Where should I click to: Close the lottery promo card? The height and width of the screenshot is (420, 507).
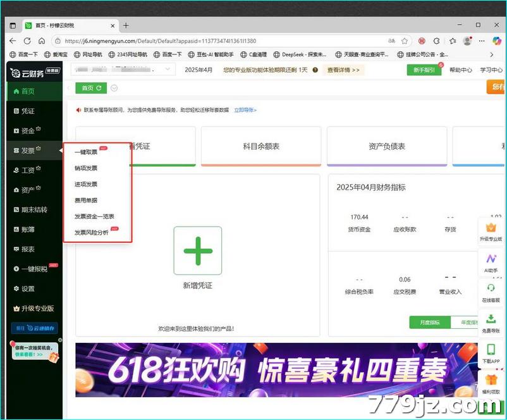click(x=60, y=340)
